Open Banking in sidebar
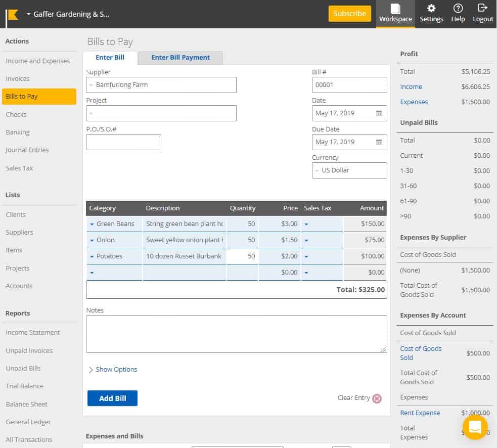Screen dimensions: 497x448 pos(17,132)
